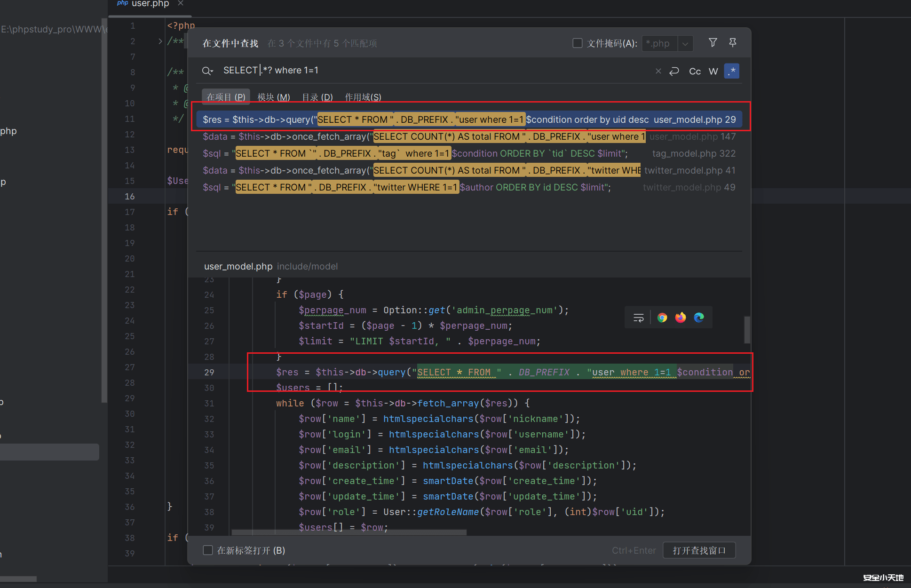Viewport: 911px width, 588px height.
Task: Switch to the Directory (D) scope tab
Action: pos(317,97)
